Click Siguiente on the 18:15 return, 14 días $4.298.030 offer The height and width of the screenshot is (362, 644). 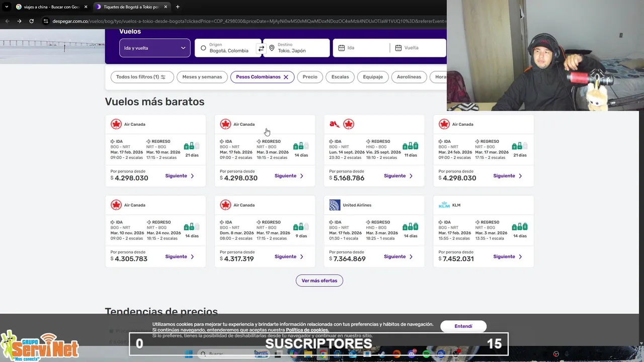point(289,176)
